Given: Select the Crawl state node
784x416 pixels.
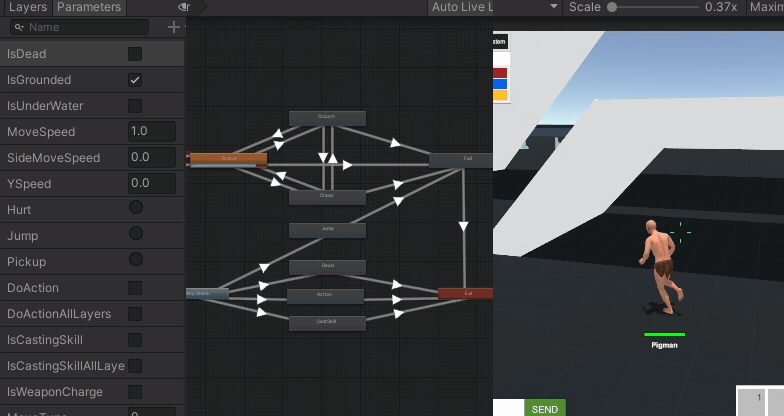Looking at the screenshot, I should [327, 198].
